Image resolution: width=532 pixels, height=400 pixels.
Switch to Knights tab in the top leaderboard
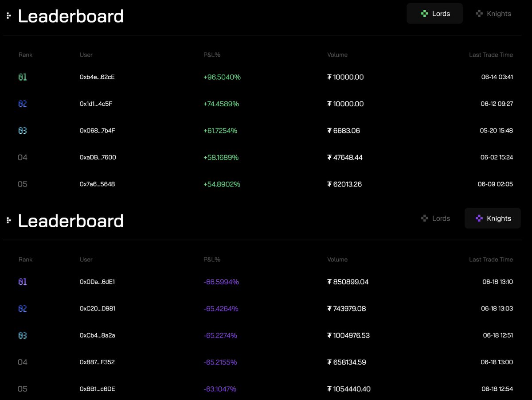click(x=493, y=14)
